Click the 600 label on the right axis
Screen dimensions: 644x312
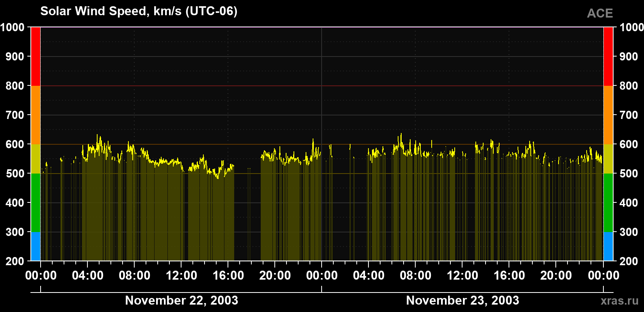point(629,144)
